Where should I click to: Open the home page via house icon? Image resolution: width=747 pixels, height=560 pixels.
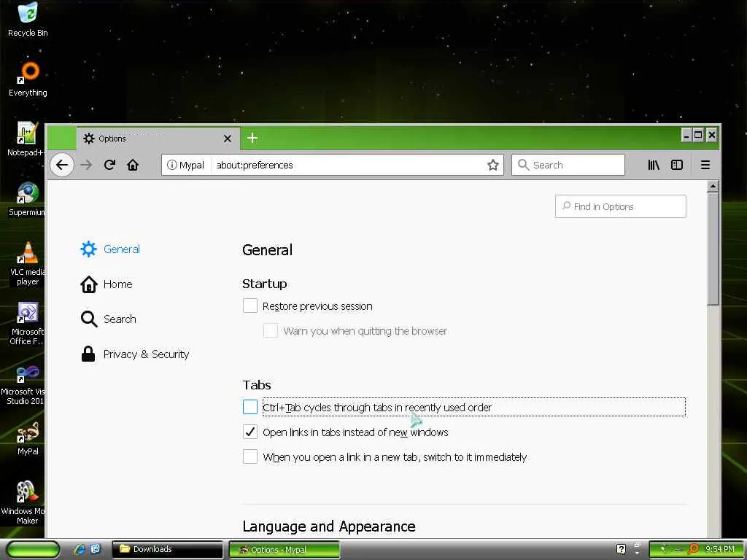(133, 165)
